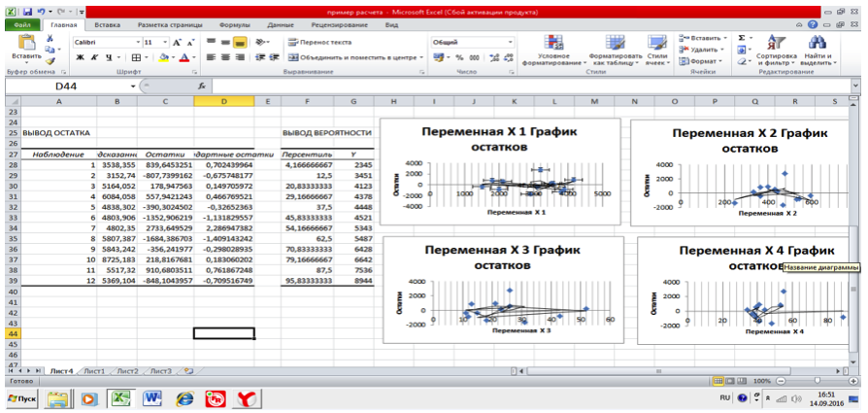Image resolution: width=868 pixels, height=413 pixels.
Task: Toggle bottom vertical alignment (highlighted)
Action: (239, 43)
